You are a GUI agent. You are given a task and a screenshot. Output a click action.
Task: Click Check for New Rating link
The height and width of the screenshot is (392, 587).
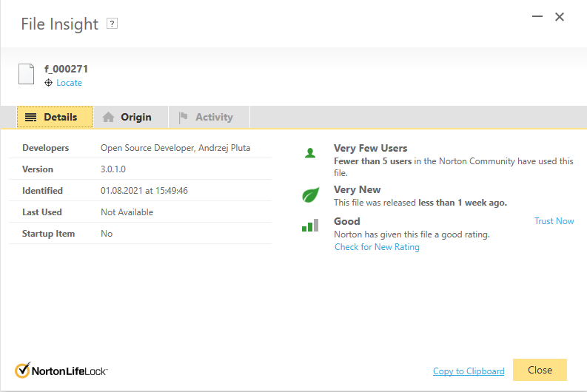click(377, 247)
